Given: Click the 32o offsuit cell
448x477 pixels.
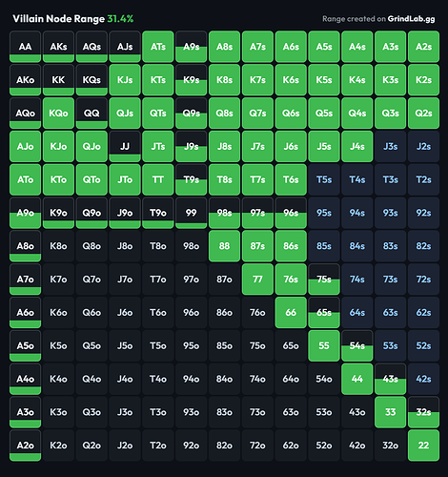Looking at the screenshot, I should point(390,446).
